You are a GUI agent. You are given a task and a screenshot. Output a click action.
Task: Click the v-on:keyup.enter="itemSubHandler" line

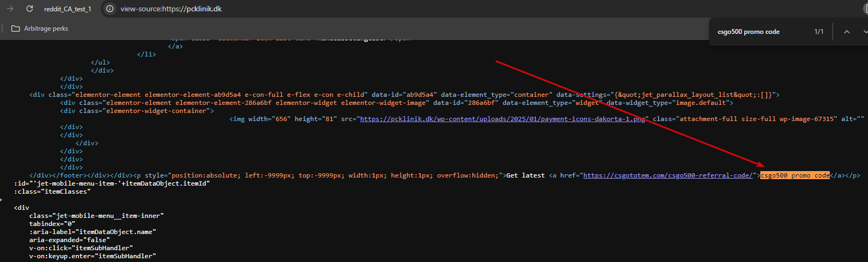(x=93, y=256)
